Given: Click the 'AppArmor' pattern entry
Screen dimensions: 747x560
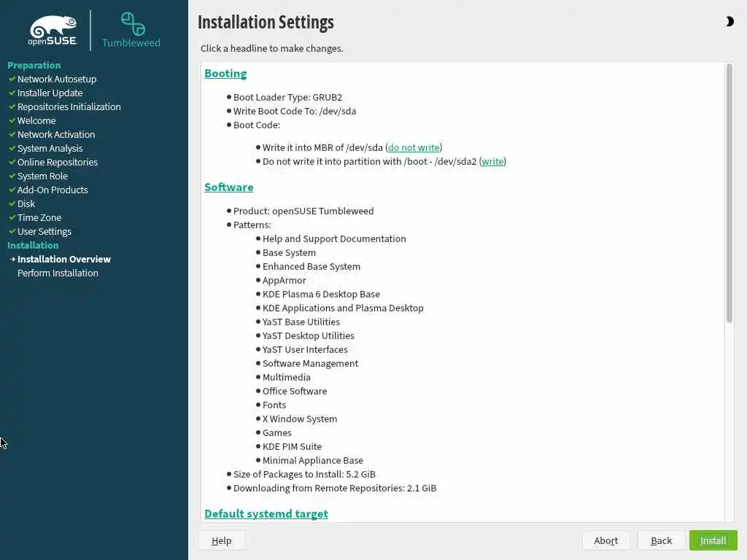Looking at the screenshot, I should pos(285,280).
